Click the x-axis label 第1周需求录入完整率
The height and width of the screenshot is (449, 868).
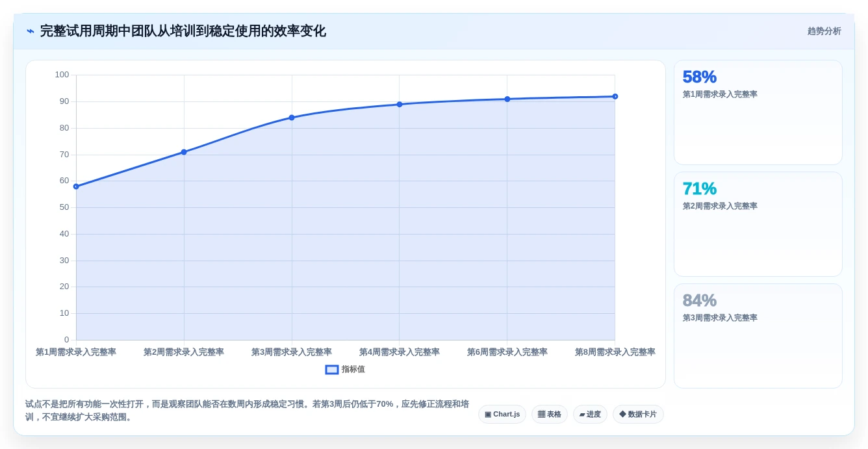point(76,352)
